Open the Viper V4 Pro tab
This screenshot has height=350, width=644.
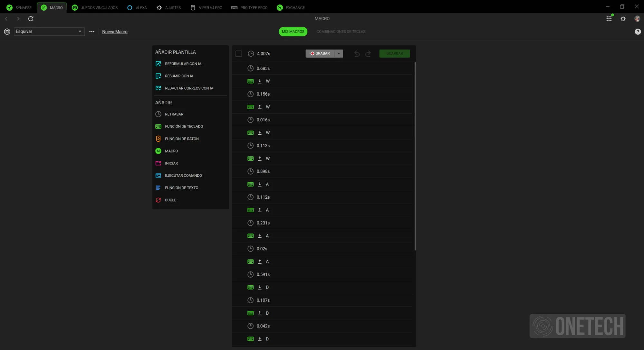pyautogui.click(x=207, y=7)
